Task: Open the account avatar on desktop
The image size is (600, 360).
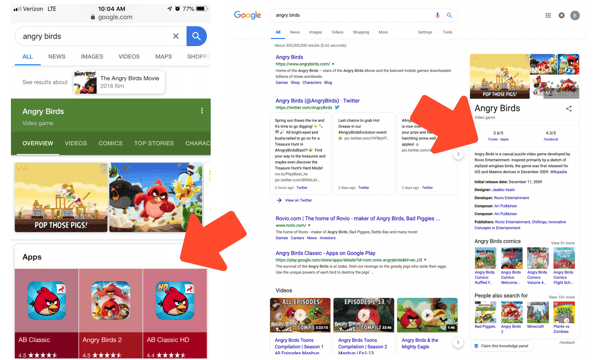Action: coord(575,15)
